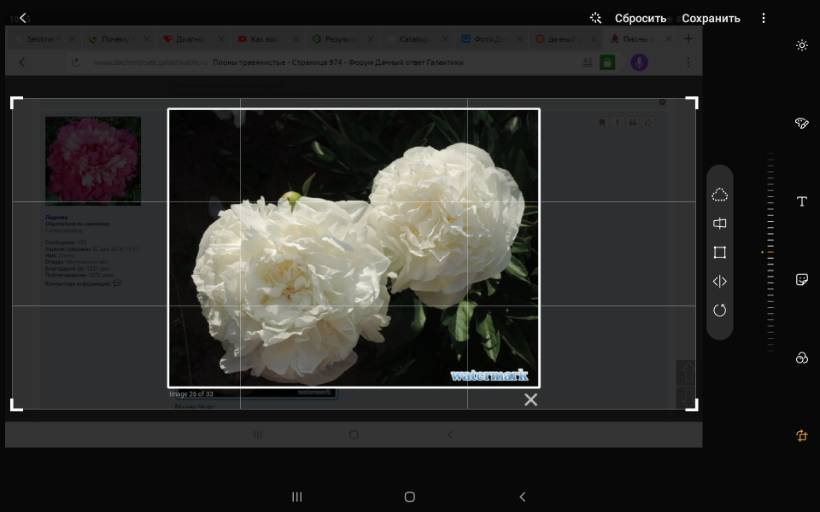
Task: Tap the auto-enhance sparkle icon
Action: coord(595,18)
